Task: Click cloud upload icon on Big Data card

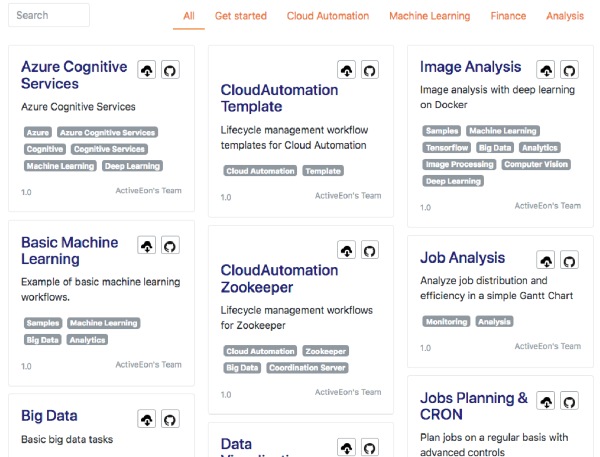Action: [147, 419]
